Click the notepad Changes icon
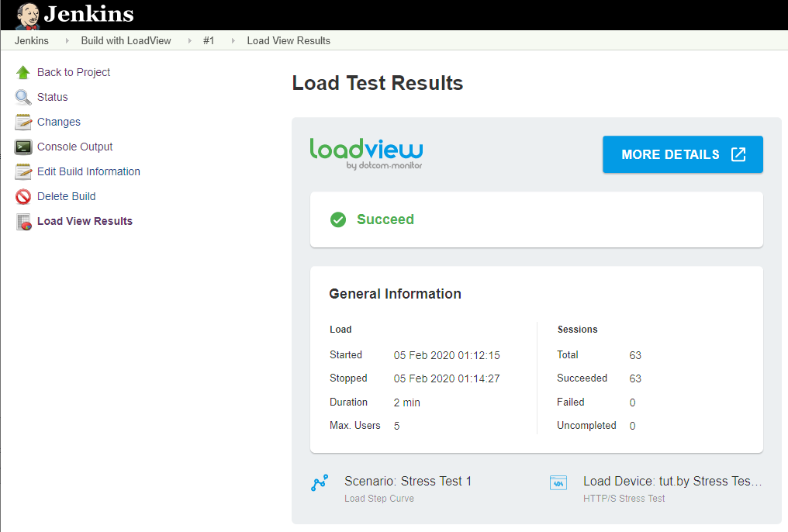788x532 pixels. tap(23, 122)
